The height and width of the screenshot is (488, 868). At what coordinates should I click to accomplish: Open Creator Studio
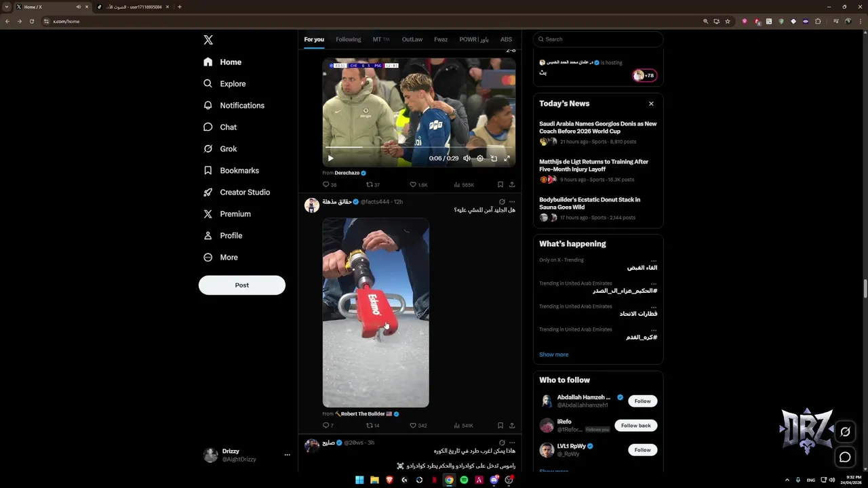[237, 192]
